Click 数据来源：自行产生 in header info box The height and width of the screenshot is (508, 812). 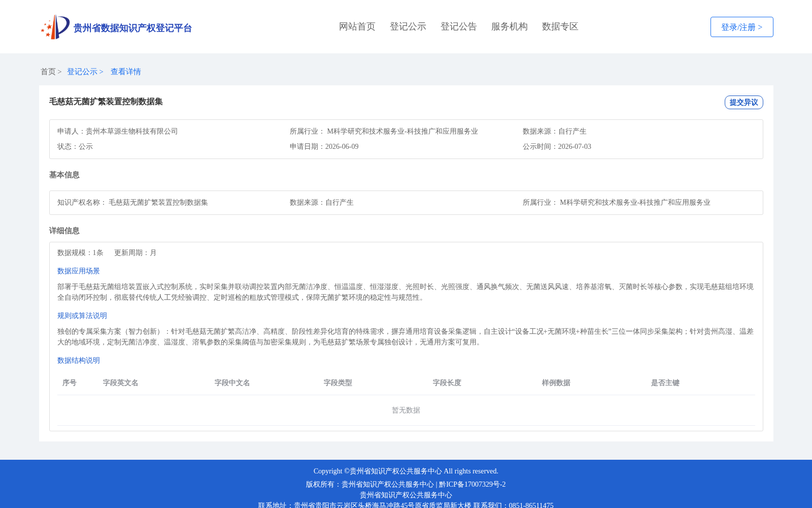[x=555, y=131]
